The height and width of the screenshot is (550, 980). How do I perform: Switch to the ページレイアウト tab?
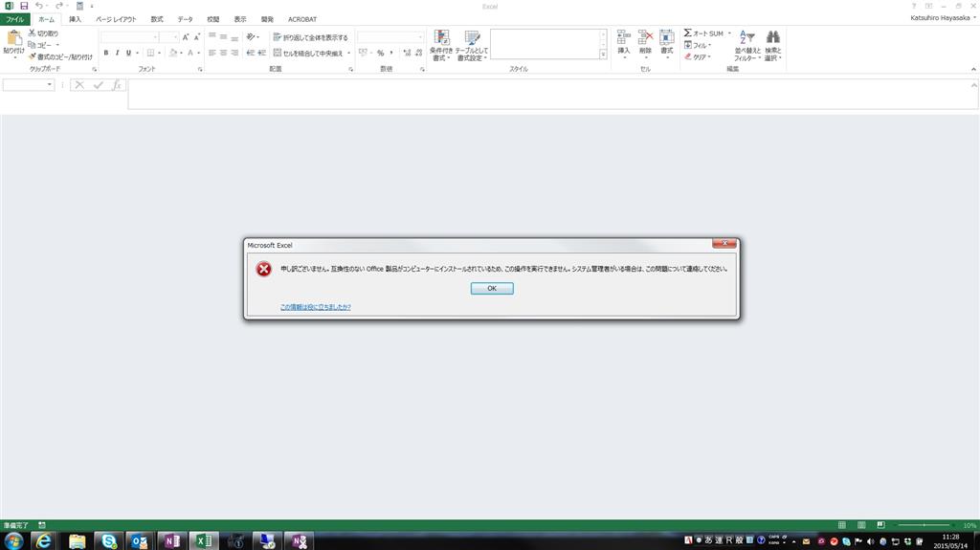[x=116, y=19]
